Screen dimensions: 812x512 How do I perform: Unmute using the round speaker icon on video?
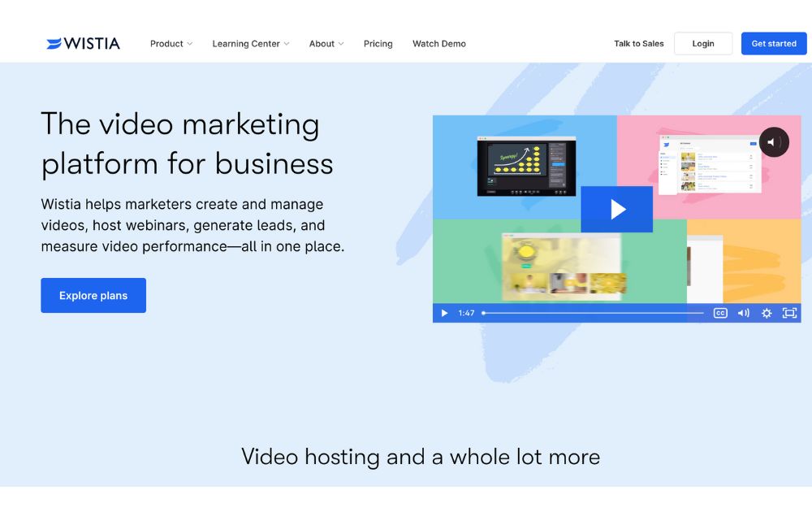(x=774, y=142)
